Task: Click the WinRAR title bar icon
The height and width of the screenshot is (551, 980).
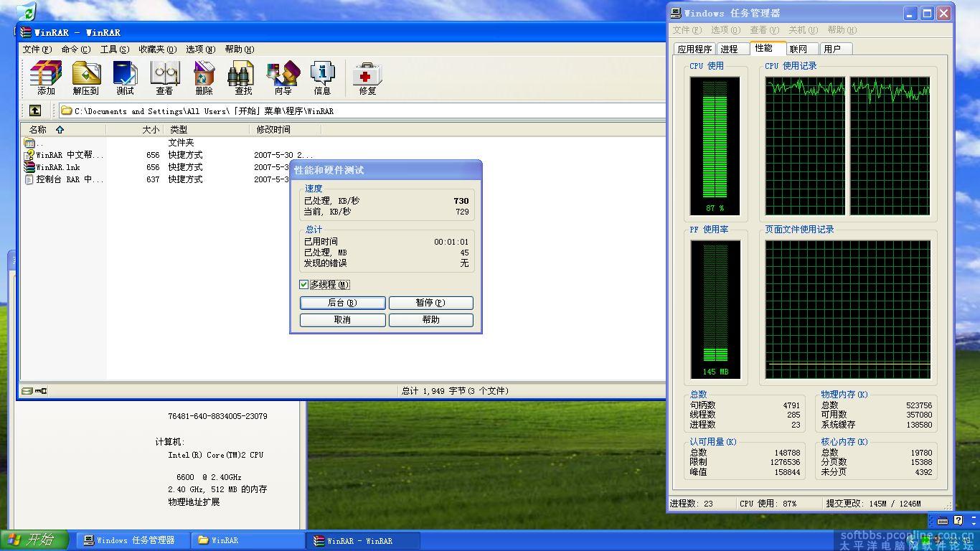Action: pos(26,32)
